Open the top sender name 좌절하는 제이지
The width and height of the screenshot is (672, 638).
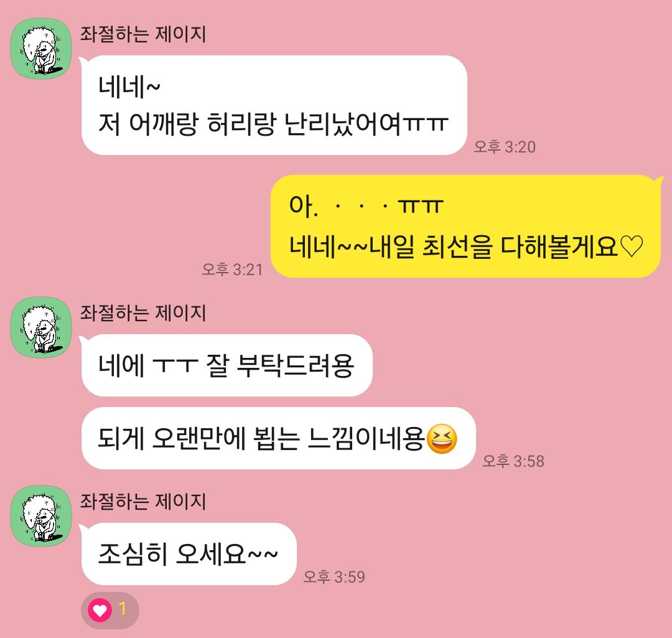click(143, 34)
